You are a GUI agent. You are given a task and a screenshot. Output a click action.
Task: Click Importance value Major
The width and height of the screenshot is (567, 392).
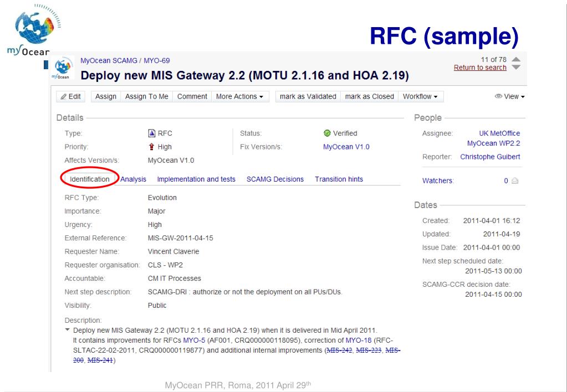(156, 211)
